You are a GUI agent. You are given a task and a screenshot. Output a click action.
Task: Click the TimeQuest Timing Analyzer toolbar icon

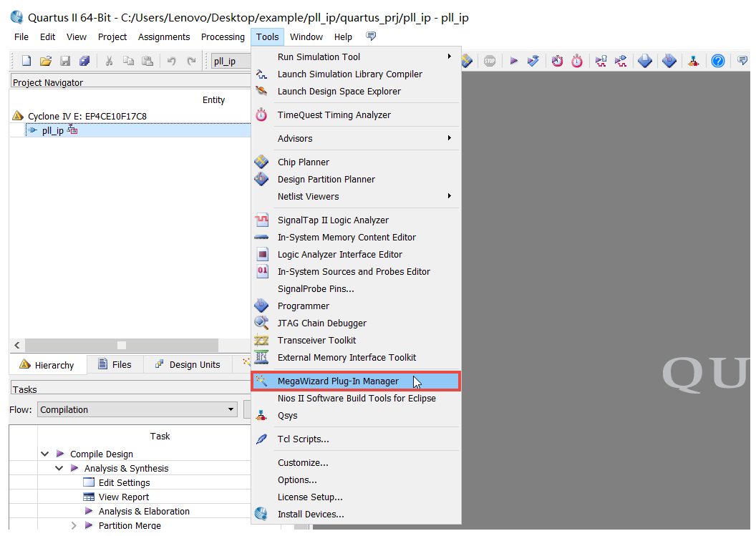[x=577, y=61]
